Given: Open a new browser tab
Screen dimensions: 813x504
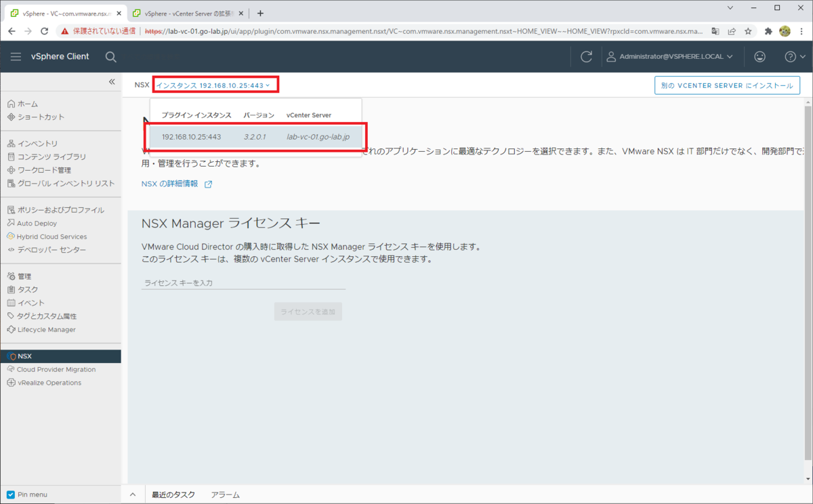Looking at the screenshot, I should tap(260, 13).
